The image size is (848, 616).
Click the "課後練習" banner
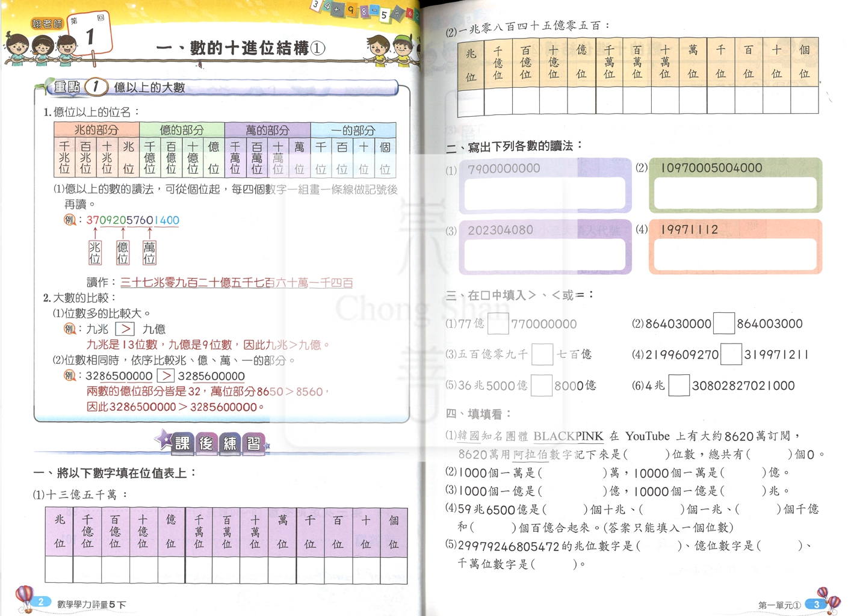pyautogui.click(x=218, y=443)
